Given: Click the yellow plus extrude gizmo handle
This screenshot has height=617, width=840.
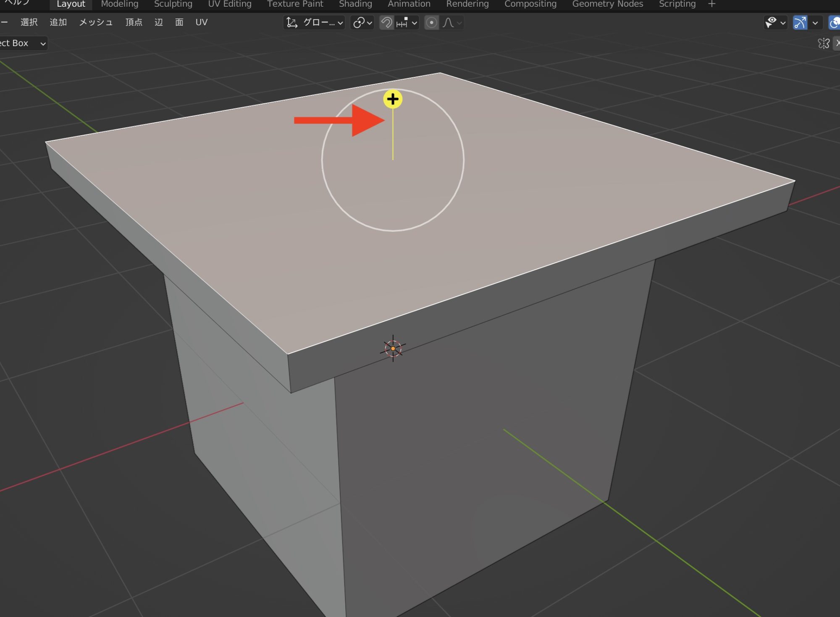Looking at the screenshot, I should [x=393, y=100].
